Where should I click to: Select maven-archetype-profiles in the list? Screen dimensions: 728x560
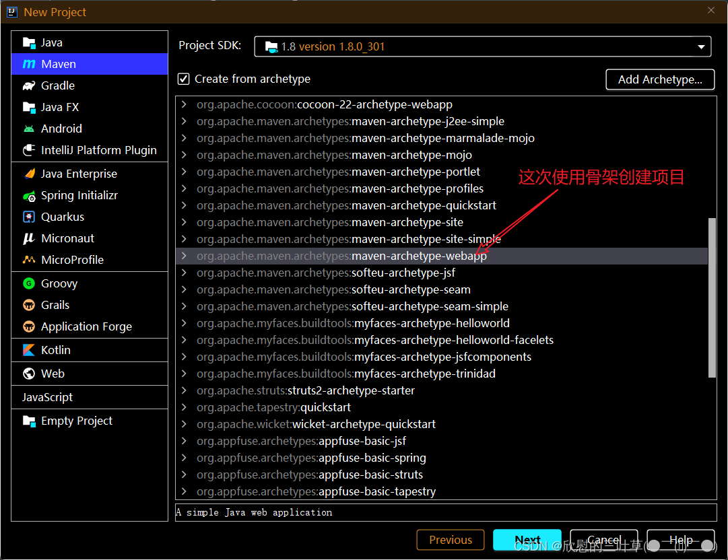tap(442, 188)
